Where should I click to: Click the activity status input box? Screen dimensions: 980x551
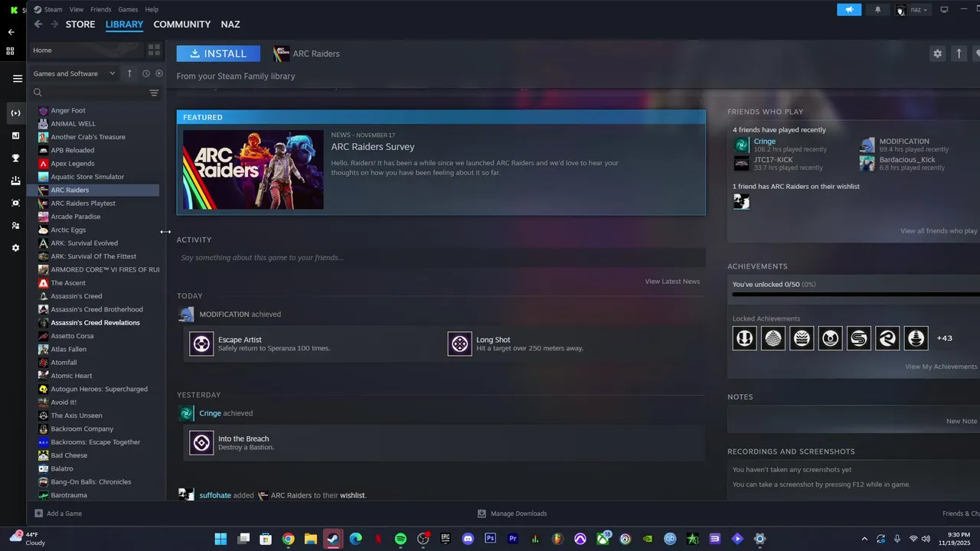tap(441, 258)
